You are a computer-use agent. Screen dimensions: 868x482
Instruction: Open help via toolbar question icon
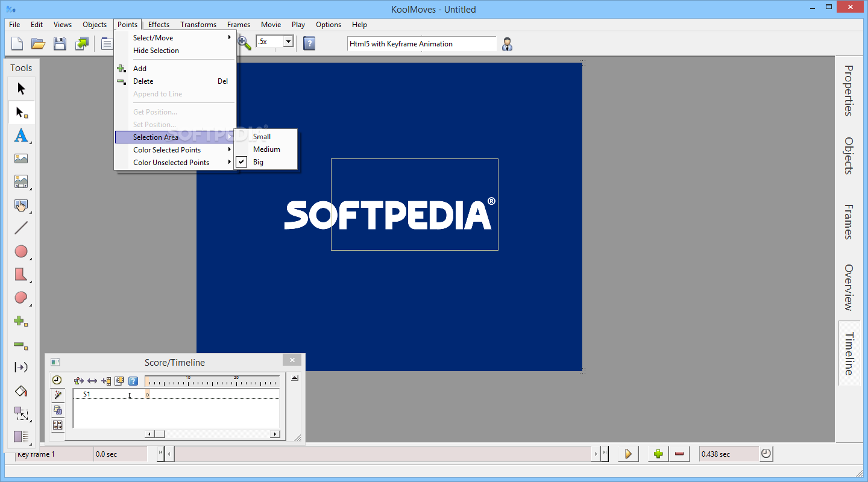[309, 43]
